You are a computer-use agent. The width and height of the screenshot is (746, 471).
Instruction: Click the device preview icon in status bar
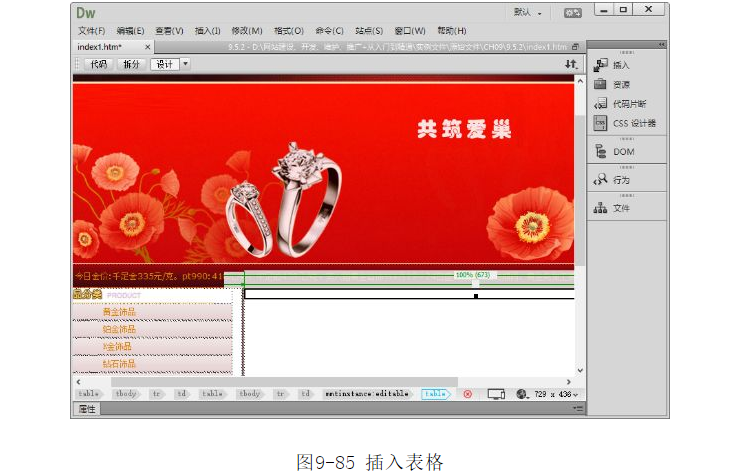click(495, 394)
